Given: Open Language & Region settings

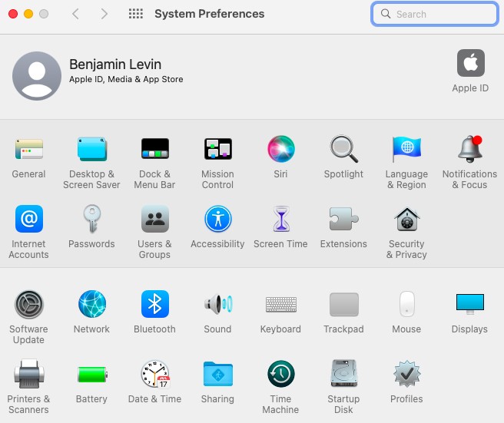Looking at the screenshot, I should coord(407,149).
